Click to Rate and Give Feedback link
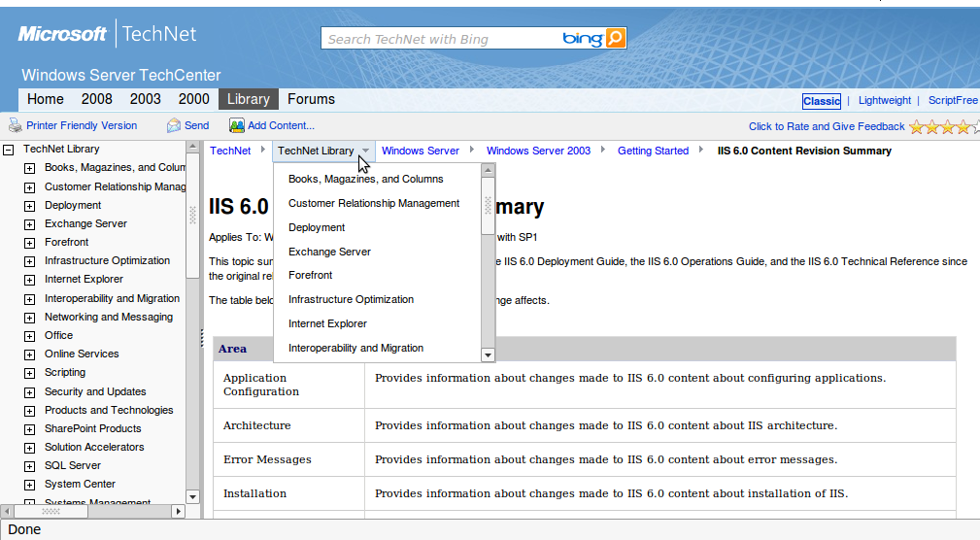 tap(827, 127)
